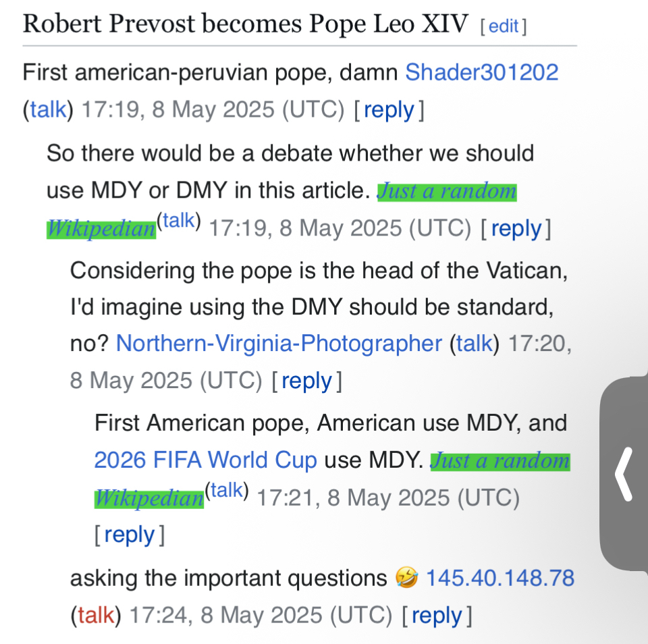Open the talk link beside the 17:19 green signature
Viewport: 648px width, 644px height.
178,221
